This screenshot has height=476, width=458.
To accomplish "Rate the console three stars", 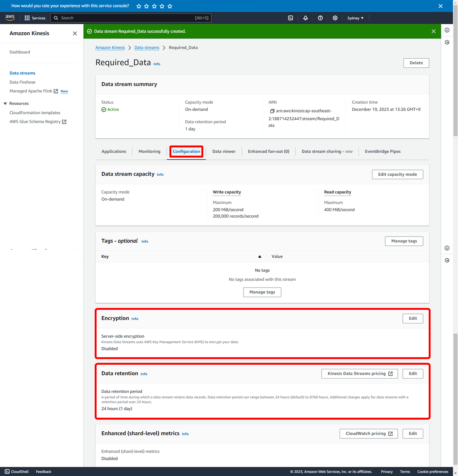I will click(x=154, y=6).
